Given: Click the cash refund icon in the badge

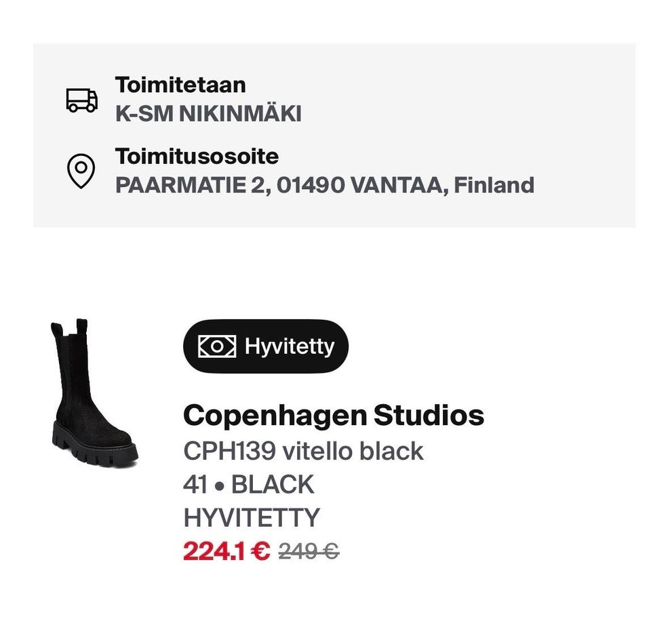Looking at the screenshot, I should pyautogui.click(x=217, y=346).
